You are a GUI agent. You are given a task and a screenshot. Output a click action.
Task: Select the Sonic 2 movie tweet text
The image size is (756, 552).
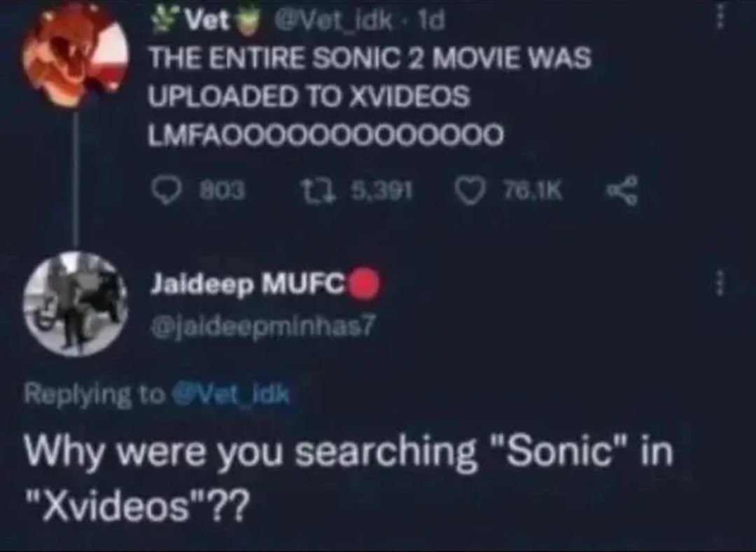[x=370, y=97]
